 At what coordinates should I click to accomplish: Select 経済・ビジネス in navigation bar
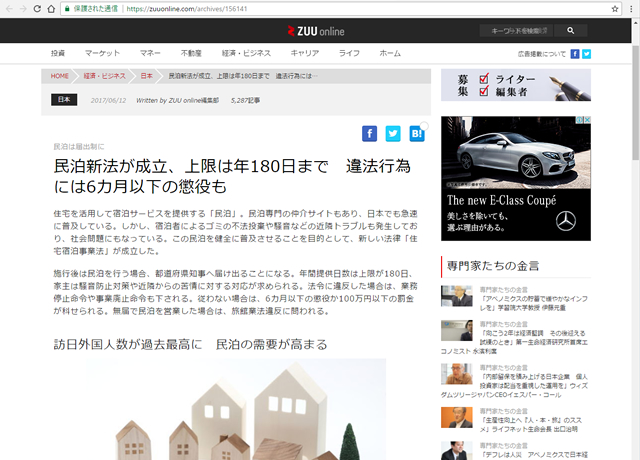pos(244,53)
